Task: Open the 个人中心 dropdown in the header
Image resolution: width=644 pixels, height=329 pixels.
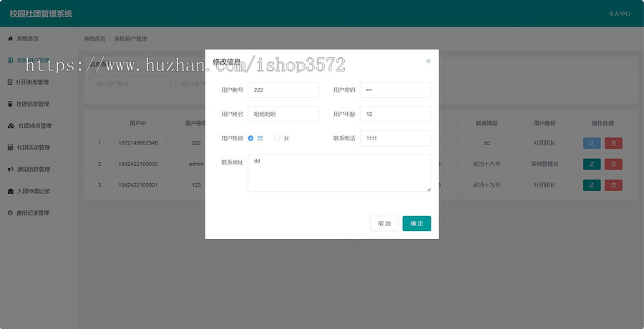Action: pyautogui.click(x=620, y=14)
